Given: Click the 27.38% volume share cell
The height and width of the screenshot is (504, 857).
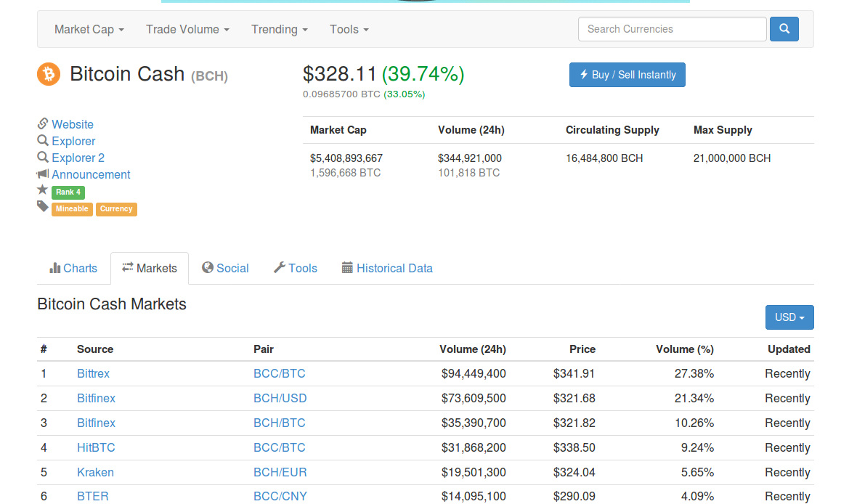Looking at the screenshot, I should (694, 374).
